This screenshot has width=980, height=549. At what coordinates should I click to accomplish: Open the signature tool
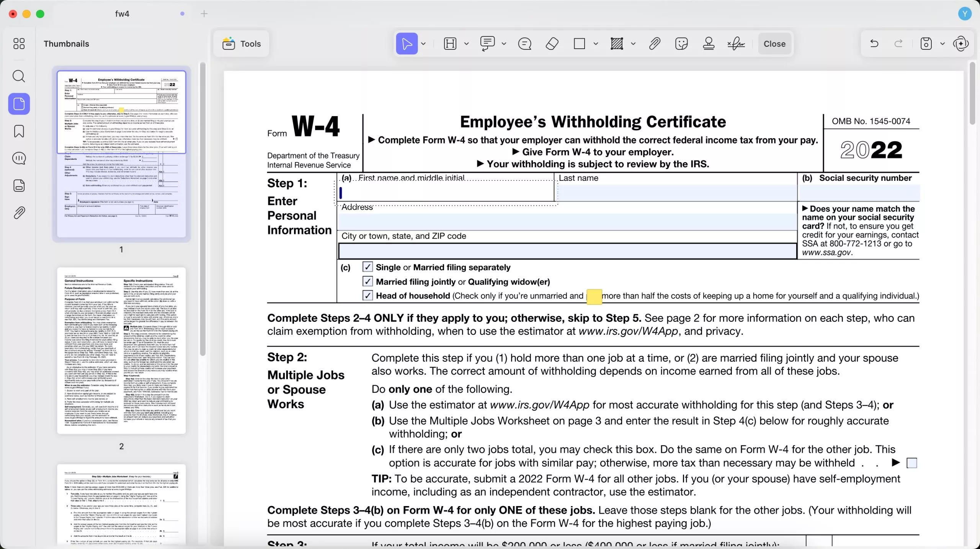pos(736,44)
